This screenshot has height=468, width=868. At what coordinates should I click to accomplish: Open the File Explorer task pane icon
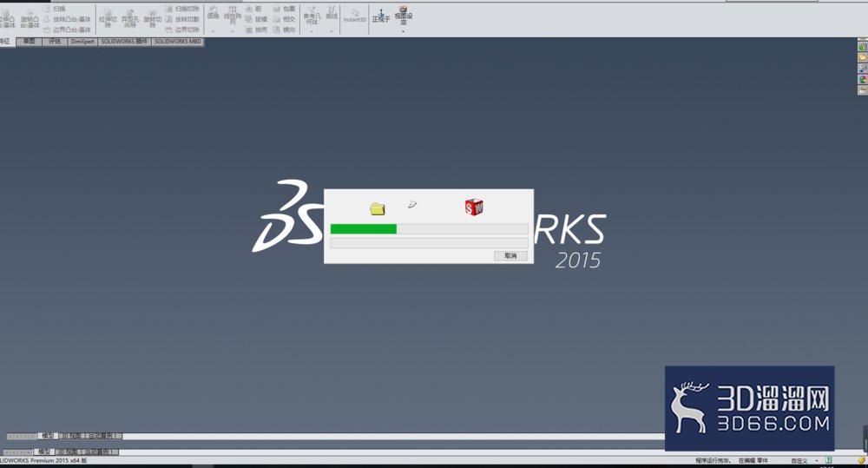[863, 69]
